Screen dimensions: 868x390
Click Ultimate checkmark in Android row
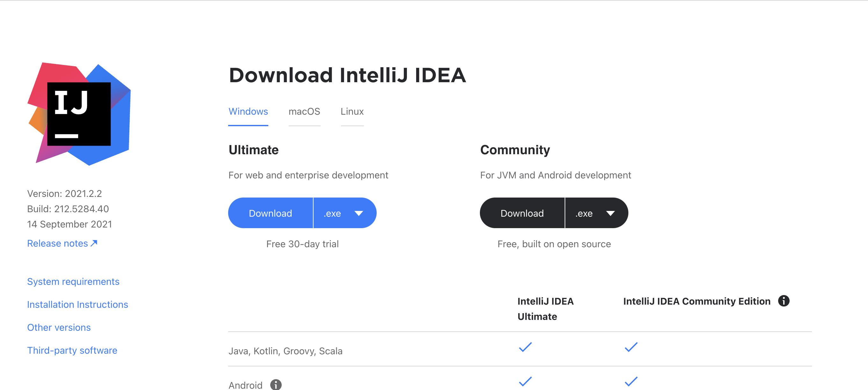pos(525,381)
